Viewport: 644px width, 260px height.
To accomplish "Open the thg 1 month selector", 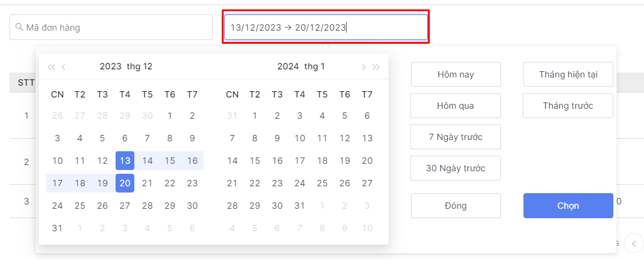I will click(314, 66).
